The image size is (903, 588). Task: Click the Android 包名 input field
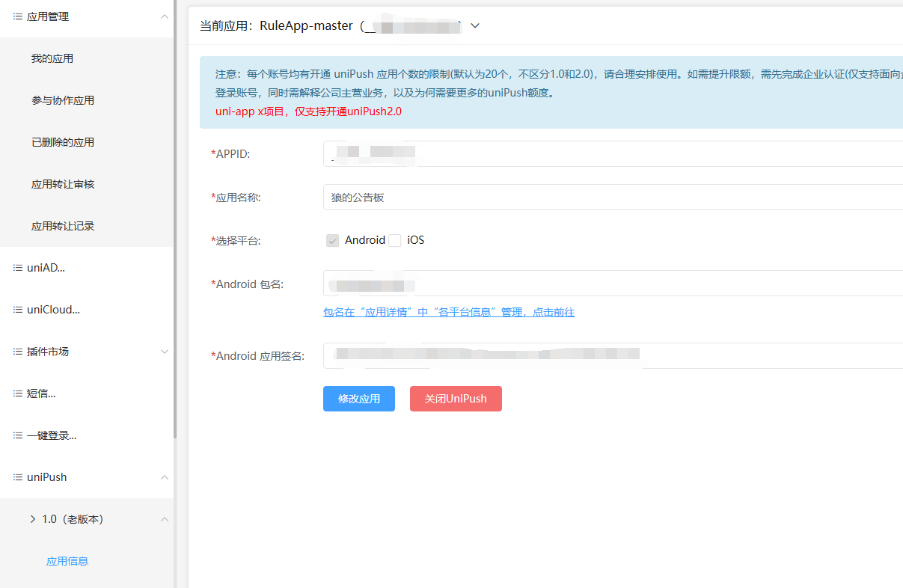coord(613,284)
